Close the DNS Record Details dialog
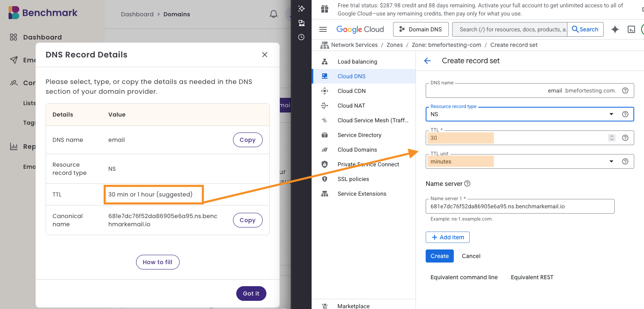The width and height of the screenshot is (644, 309). [265, 55]
